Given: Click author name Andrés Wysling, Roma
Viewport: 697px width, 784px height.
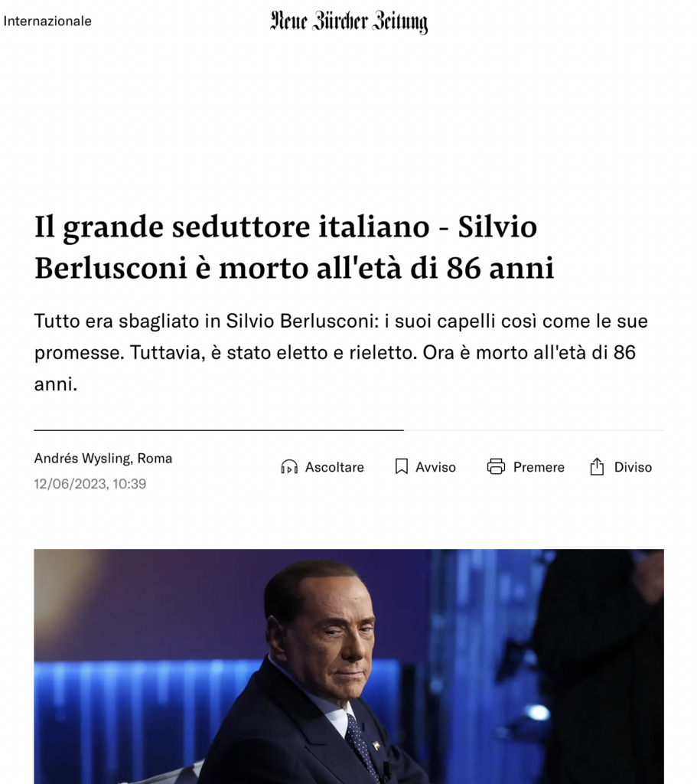Looking at the screenshot, I should pyautogui.click(x=103, y=459).
